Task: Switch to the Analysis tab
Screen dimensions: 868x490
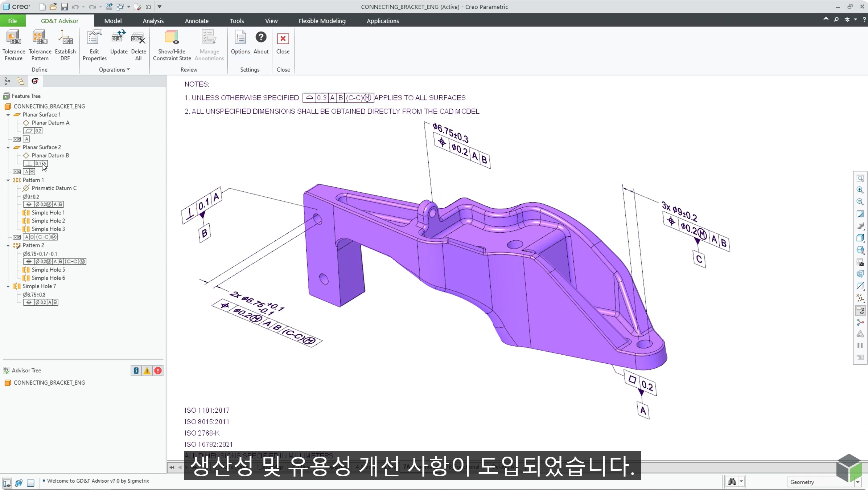Action: 153,21
